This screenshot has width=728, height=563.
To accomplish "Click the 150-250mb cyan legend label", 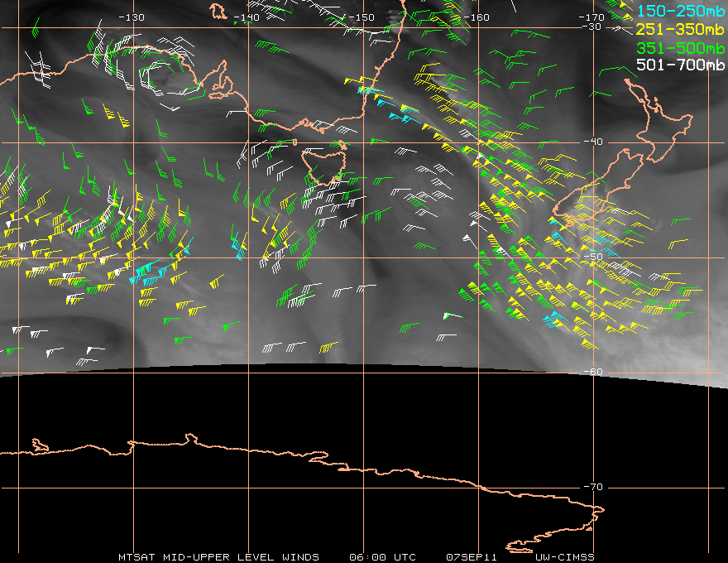I will tap(681, 11).
